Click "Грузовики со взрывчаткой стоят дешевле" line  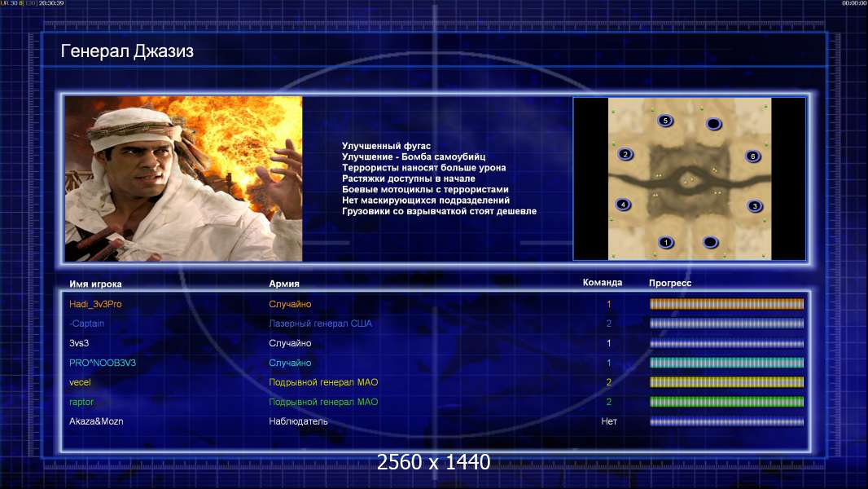click(439, 211)
